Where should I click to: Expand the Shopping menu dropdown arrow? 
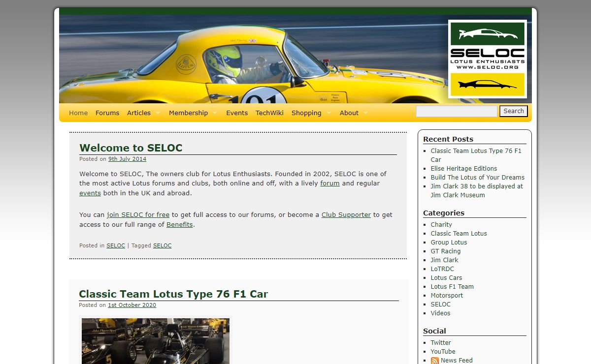click(328, 113)
